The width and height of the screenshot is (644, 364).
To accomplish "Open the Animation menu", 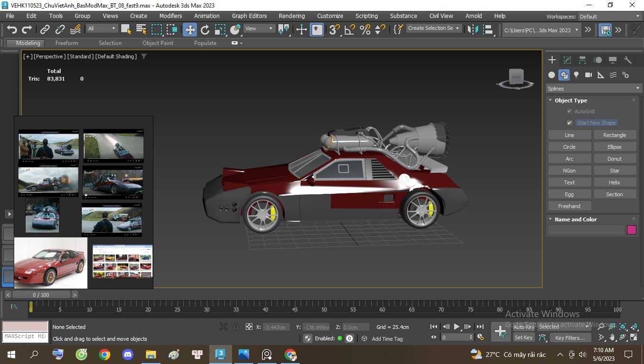I will [206, 16].
